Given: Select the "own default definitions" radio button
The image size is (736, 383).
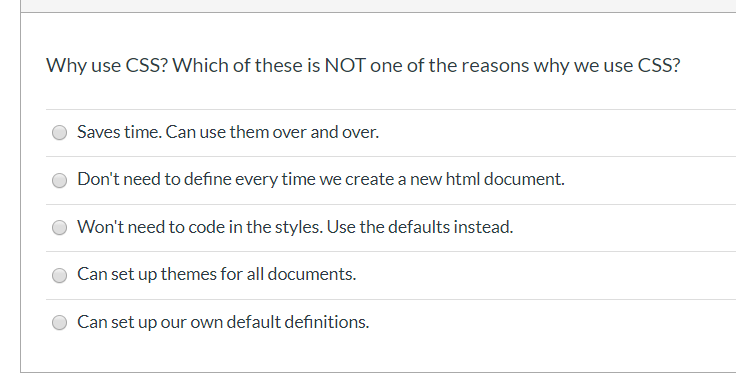Looking at the screenshot, I should coord(59,322).
